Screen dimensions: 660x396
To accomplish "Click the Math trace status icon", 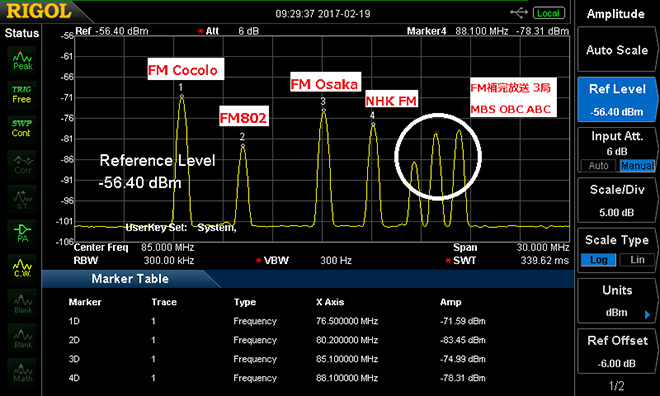I will click(x=22, y=372).
